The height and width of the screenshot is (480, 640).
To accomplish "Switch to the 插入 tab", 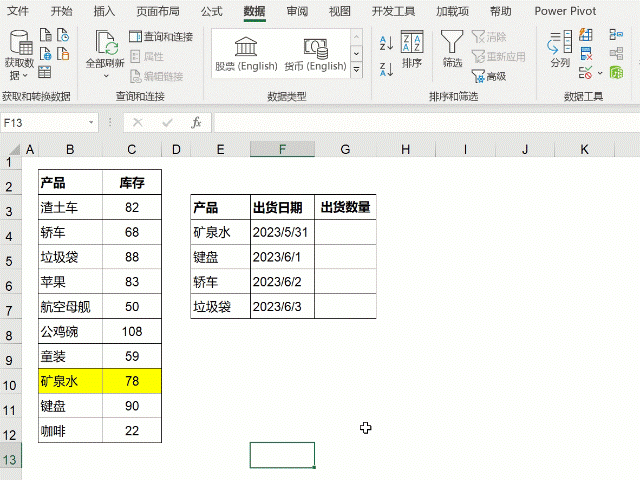I will click(104, 11).
